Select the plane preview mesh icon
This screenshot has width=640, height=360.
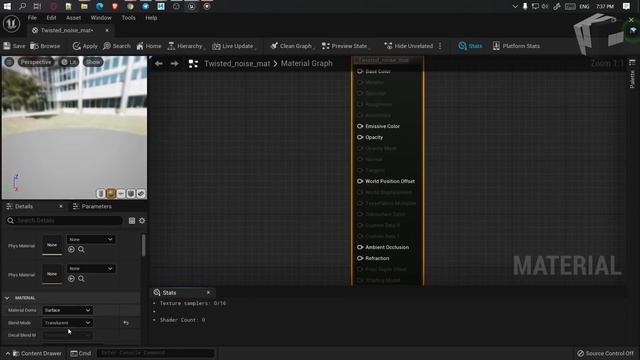point(121,193)
